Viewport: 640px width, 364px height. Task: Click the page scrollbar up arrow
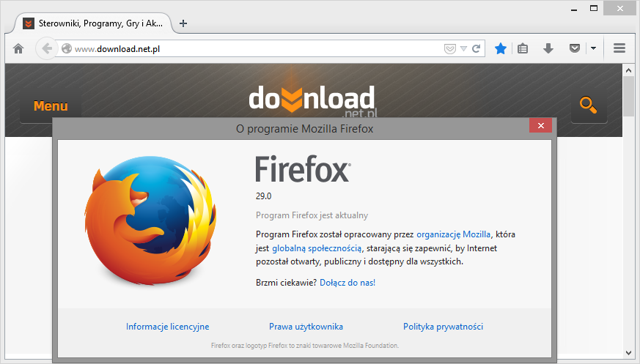tap(628, 70)
